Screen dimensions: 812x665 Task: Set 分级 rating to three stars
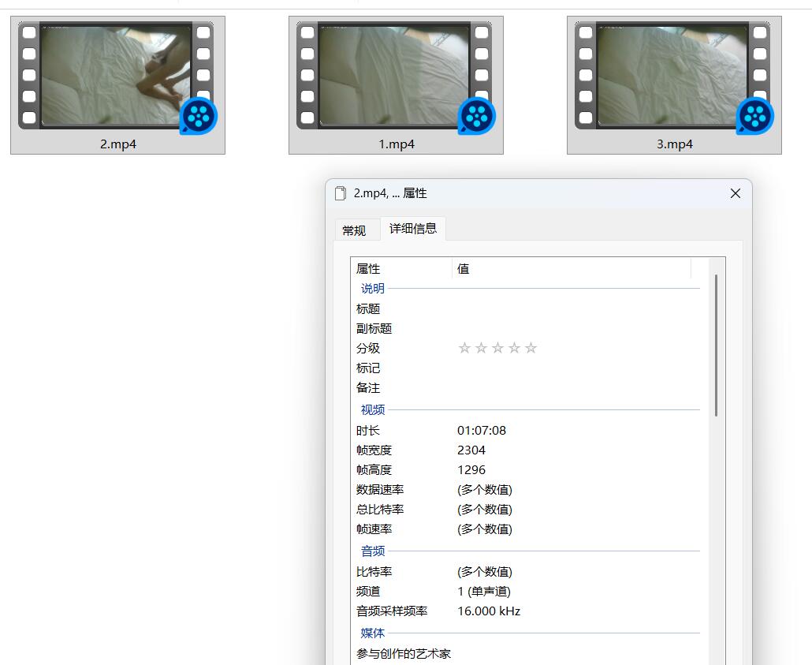point(497,348)
